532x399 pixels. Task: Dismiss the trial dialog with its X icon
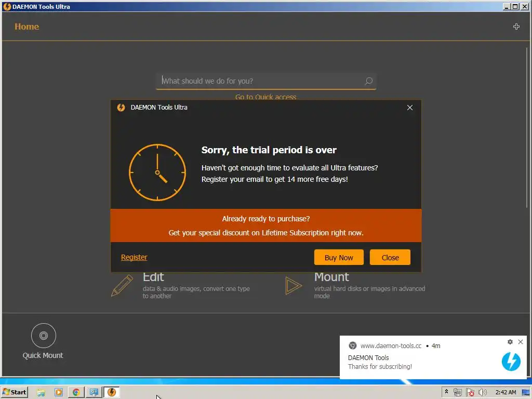(409, 108)
